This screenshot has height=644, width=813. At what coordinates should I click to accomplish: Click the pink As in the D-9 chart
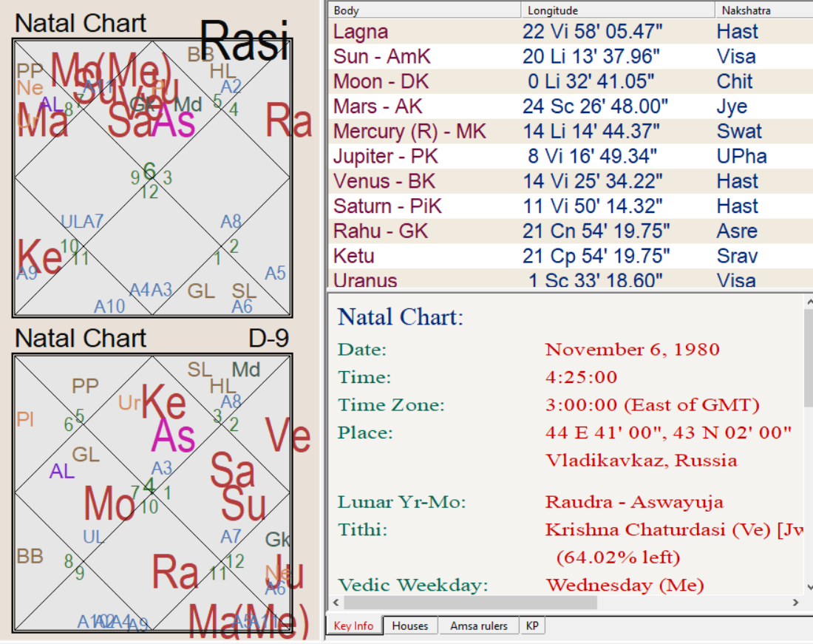[173, 435]
